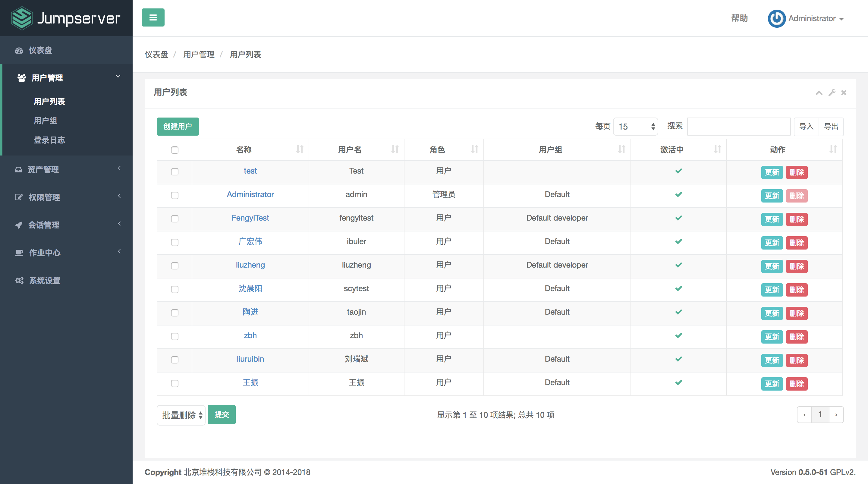Open the 用户组 submenu item
Screen dimensions: 868x484
(x=45, y=121)
